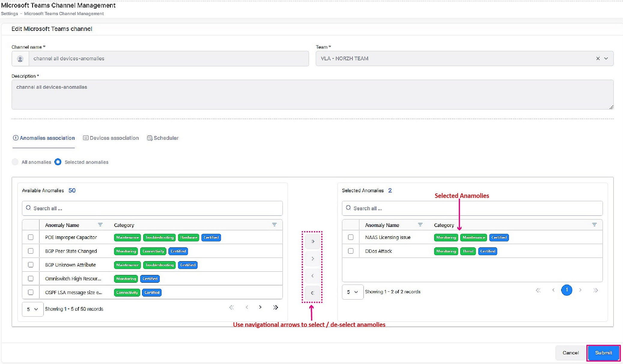Clear the VLA - NORZH TEAM selection
This screenshot has height=364, width=623.
coord(598,58)
